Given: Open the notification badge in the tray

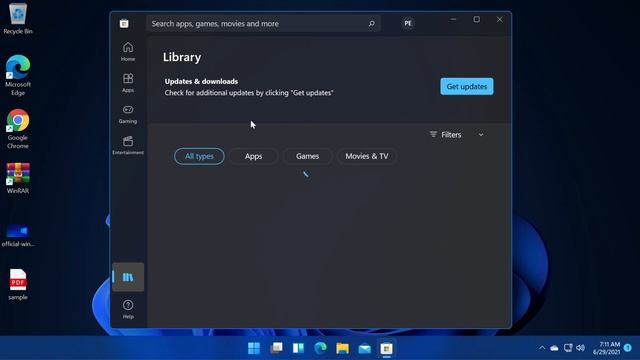Looking at the screenshot, I should 628,348.
